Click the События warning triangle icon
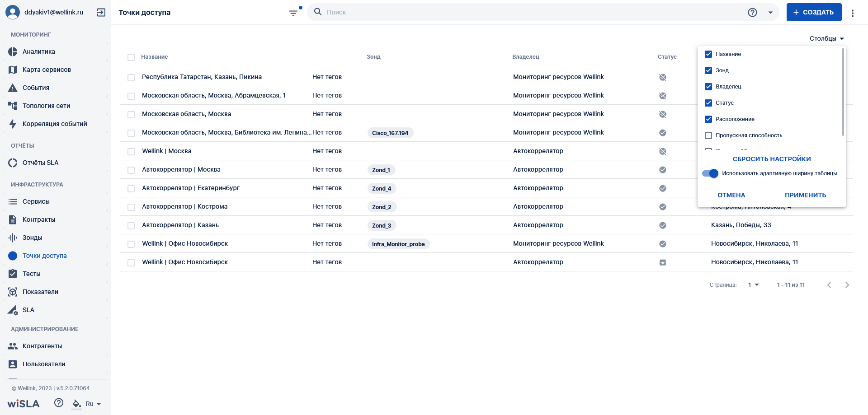This screenshot has width=868, height=415. (13, 88)
